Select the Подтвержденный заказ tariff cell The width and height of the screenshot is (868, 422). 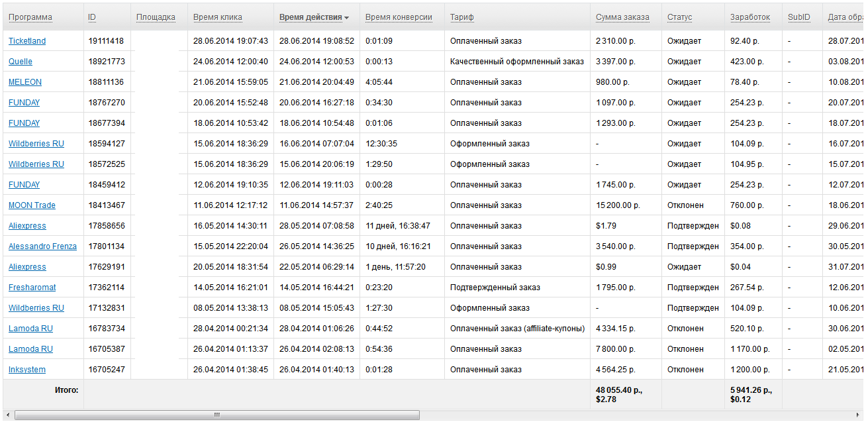coord(495,288)
